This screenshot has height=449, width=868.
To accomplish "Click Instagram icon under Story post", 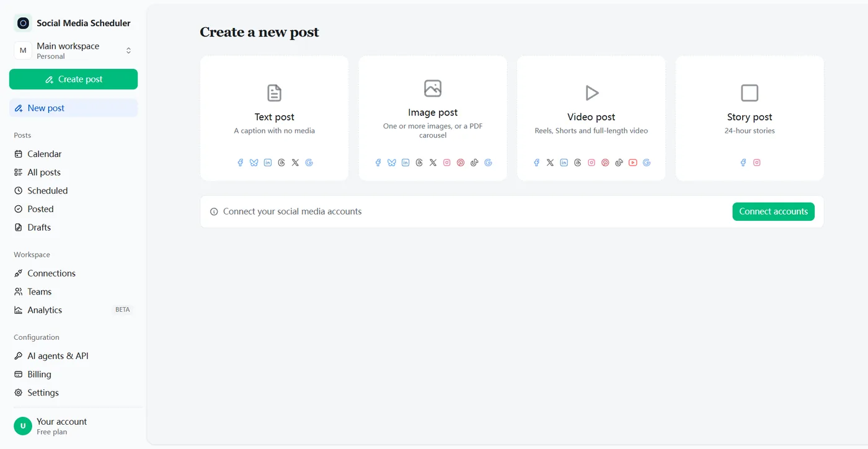I will coord(756,162).
